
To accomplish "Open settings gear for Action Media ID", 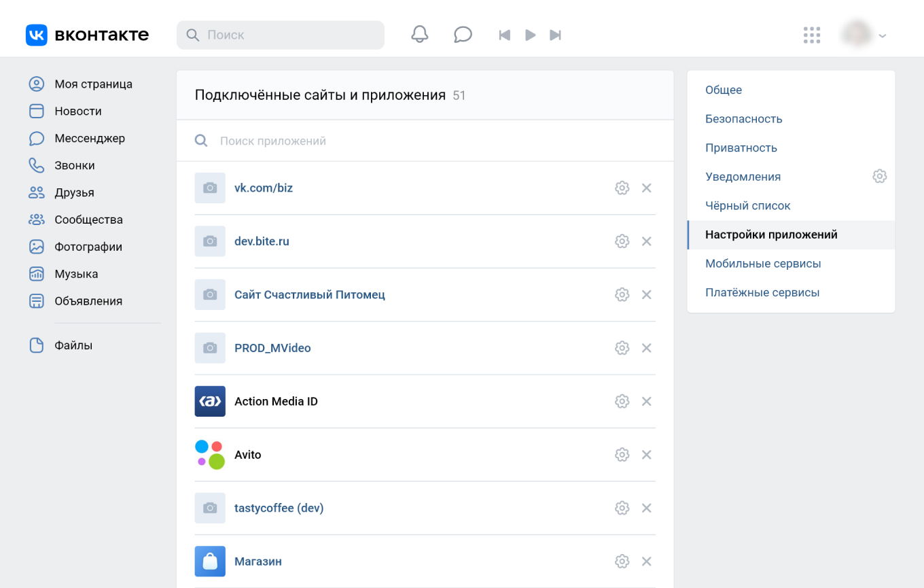I will (622, 402).
